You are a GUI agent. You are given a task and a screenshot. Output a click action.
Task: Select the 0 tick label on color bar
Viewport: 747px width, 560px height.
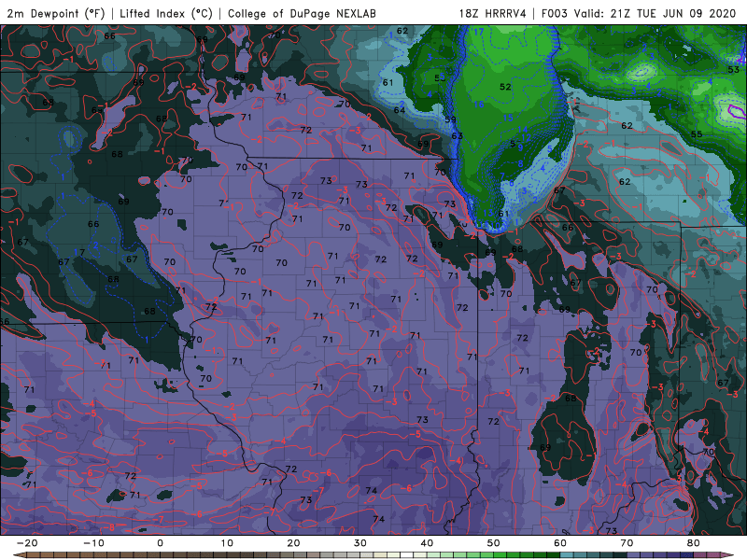[160, 543]
